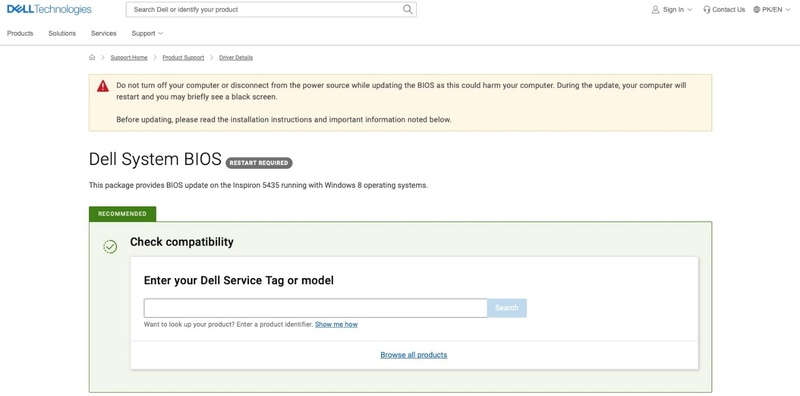Select the Recommended tab label
The height and width of the screenshot is (396, 800).
tap(122, 214)
